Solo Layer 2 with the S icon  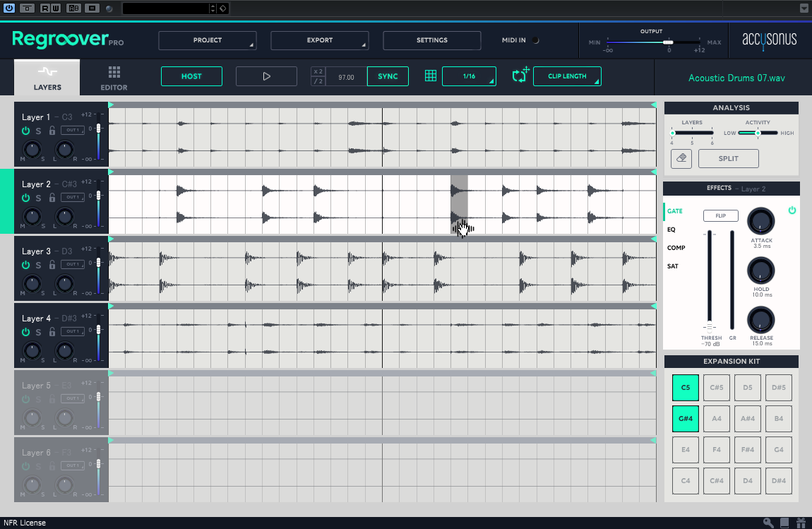click(x=38, y=198)
